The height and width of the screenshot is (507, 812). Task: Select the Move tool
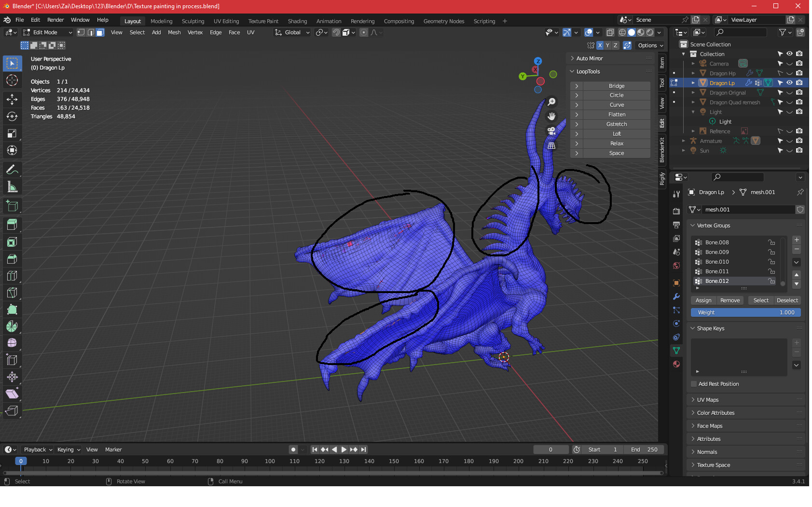pos(12,99)
